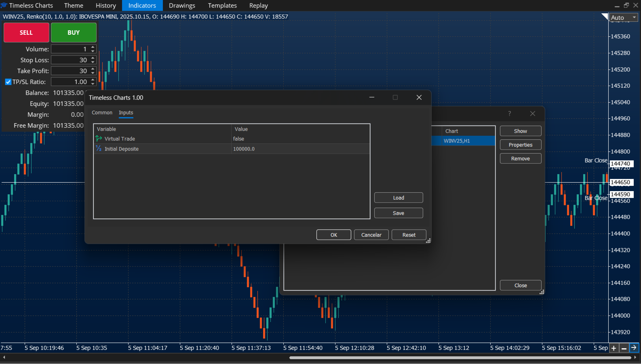Click the main window restore button

(x=626, y=5)
